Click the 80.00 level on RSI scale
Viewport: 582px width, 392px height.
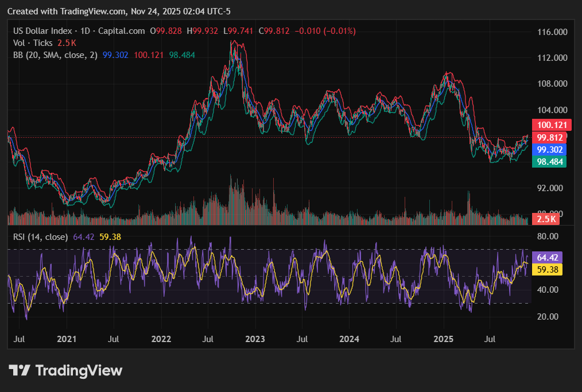(x=548, y=236)
